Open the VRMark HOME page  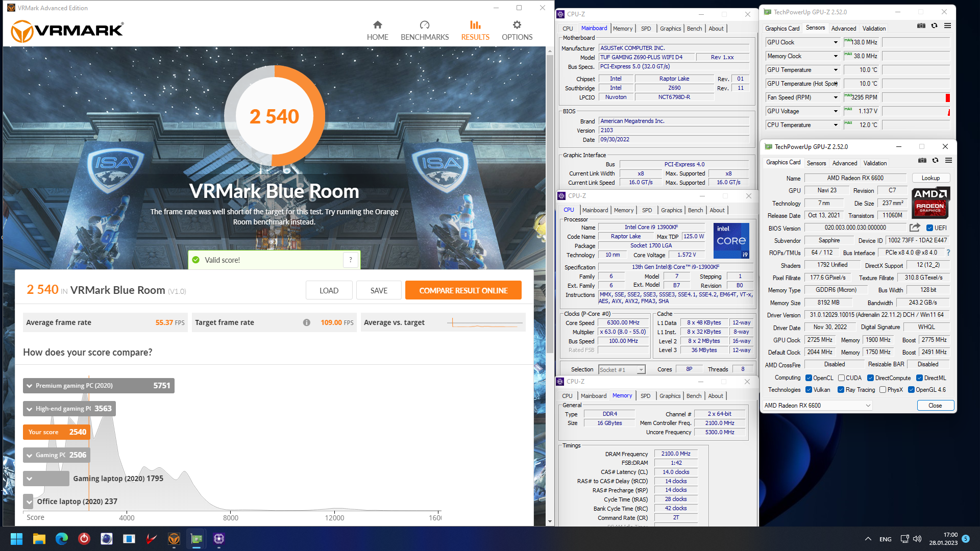coord(377,31)
